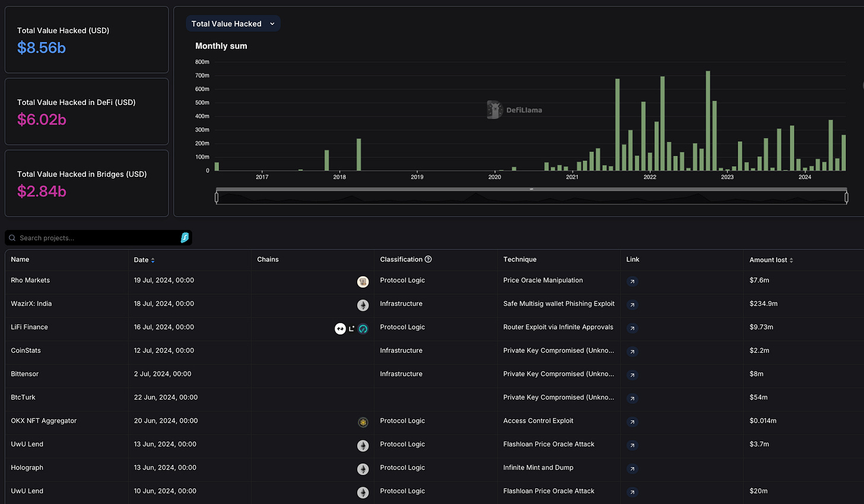Click the $0.014m amount for OKX NFT Aggregator

pos(763,420)
